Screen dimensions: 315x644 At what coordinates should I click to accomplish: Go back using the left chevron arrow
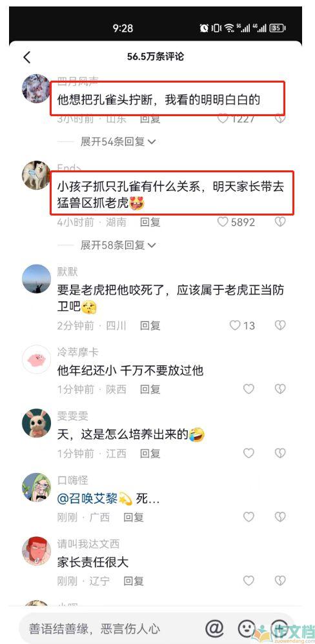tap(27, 57)
